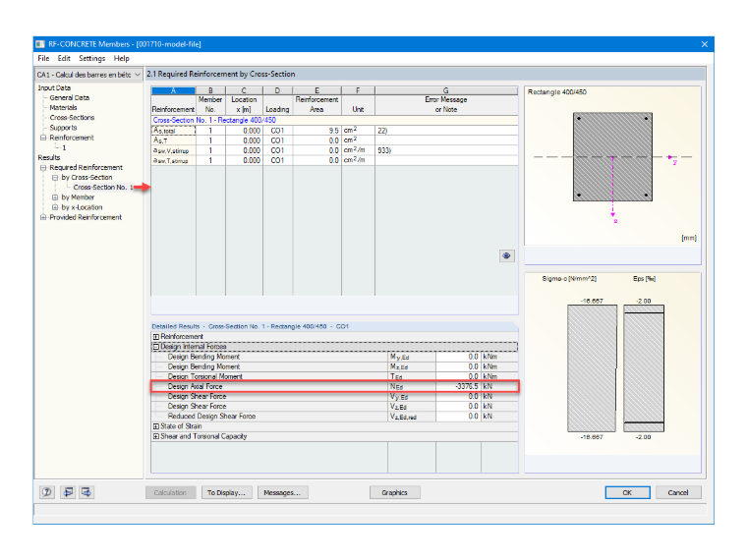Image resolution: width=747 pixels, height=560 pixels.
Task: Expand the Provided Reinforcement tree node
Action: pos(43,217)
